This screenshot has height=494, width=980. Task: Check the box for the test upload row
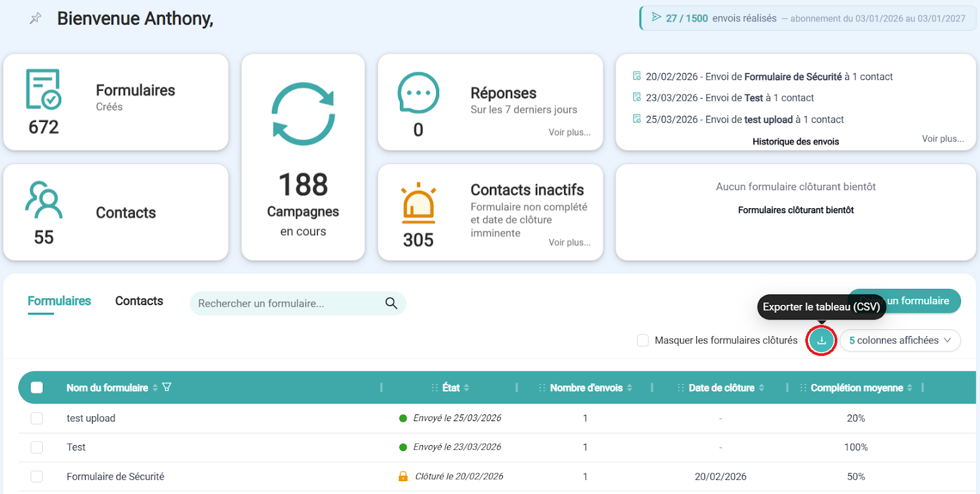37,418
